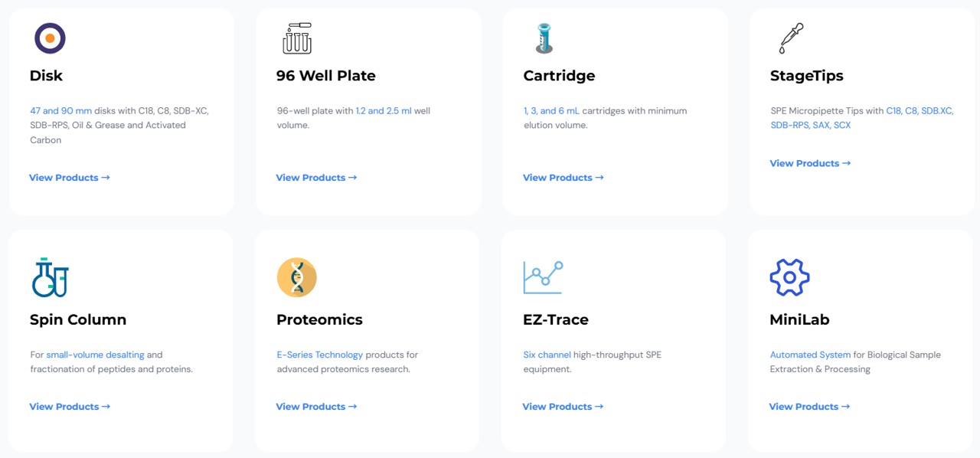Click the Disk circle icon

(50, 38)
